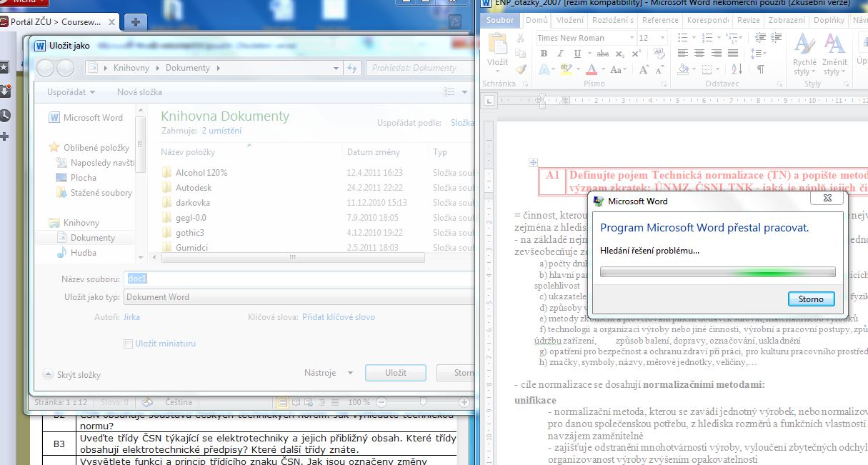Image resolution: width=868 pixels, height=465 pixels.
Task: Click the zoom out minus button
Action: point(381,402)
